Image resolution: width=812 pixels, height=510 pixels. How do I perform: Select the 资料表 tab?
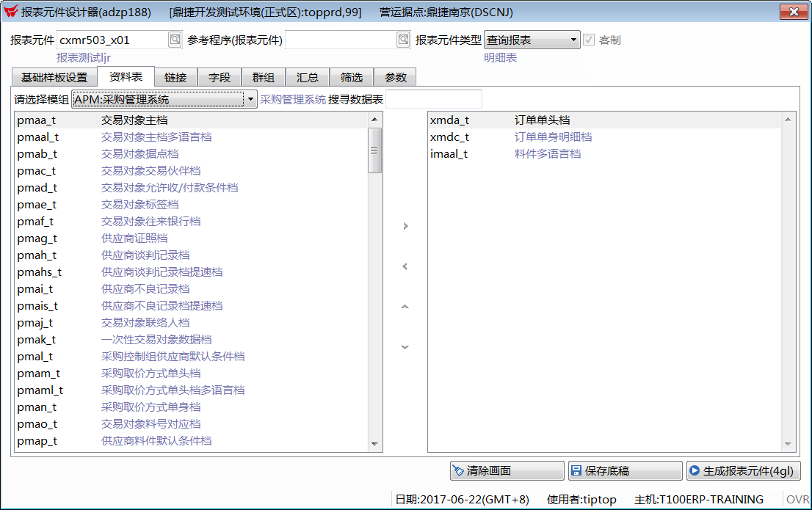click(x=126, y=76)
